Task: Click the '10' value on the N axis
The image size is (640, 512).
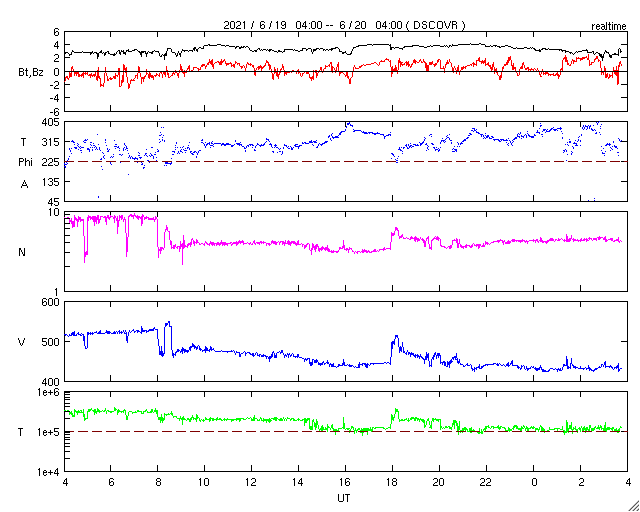Action: click(x=54, y=213)
